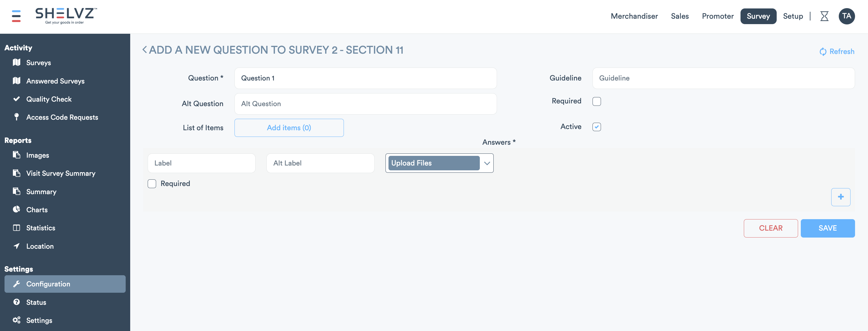Disable the Active checkbox
This screenshot has height=331, width=868.
point(597,127)
